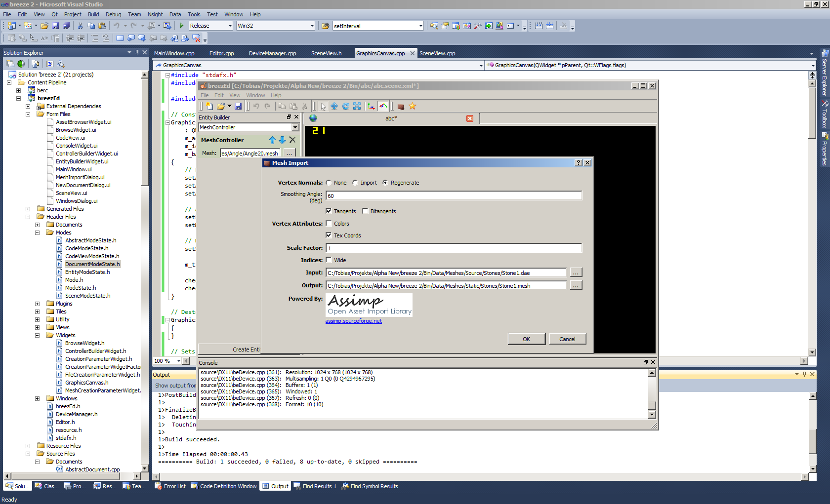830x504 pixels.
Task: Click the rotate tool in breezEd toolbar
Action: click(x=346, y=106)
